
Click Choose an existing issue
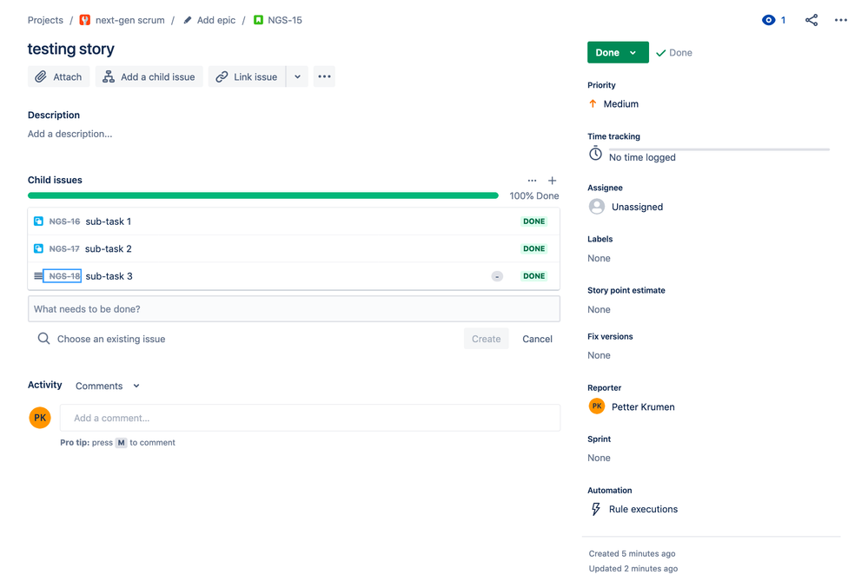point(111,339)
